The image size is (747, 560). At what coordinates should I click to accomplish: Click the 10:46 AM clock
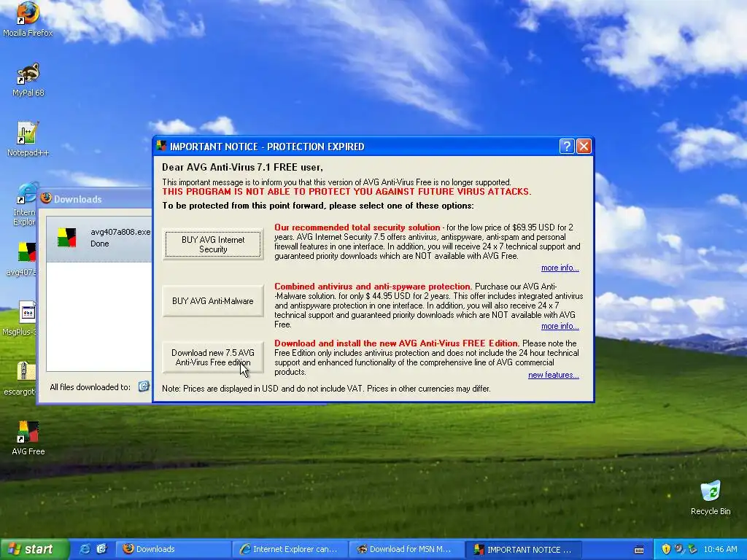click(720, 549)
